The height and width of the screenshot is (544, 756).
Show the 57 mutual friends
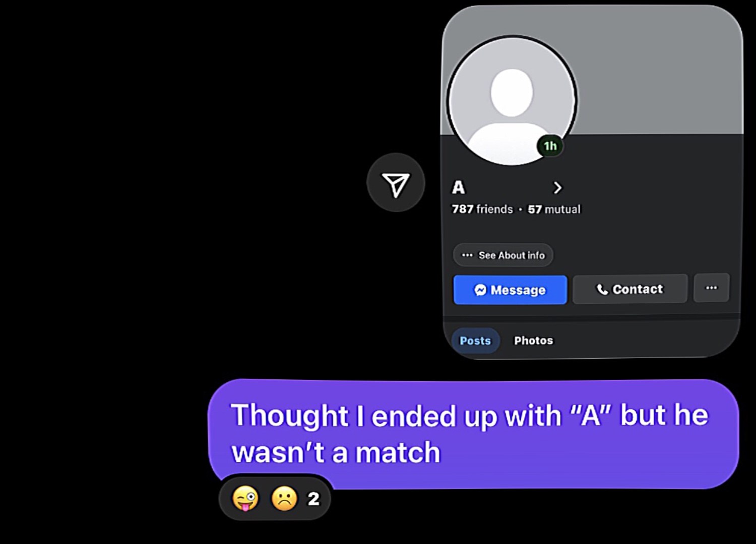click(554, 209)
